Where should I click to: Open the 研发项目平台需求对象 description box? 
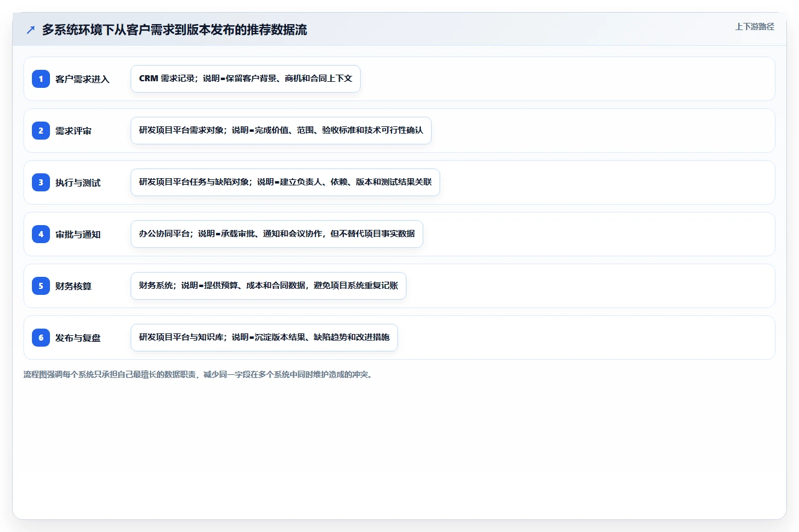(281, 131)
